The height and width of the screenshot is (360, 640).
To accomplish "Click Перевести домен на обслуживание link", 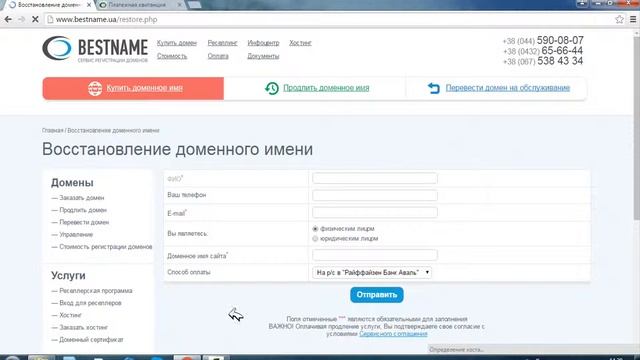I will tap(508, 88).
